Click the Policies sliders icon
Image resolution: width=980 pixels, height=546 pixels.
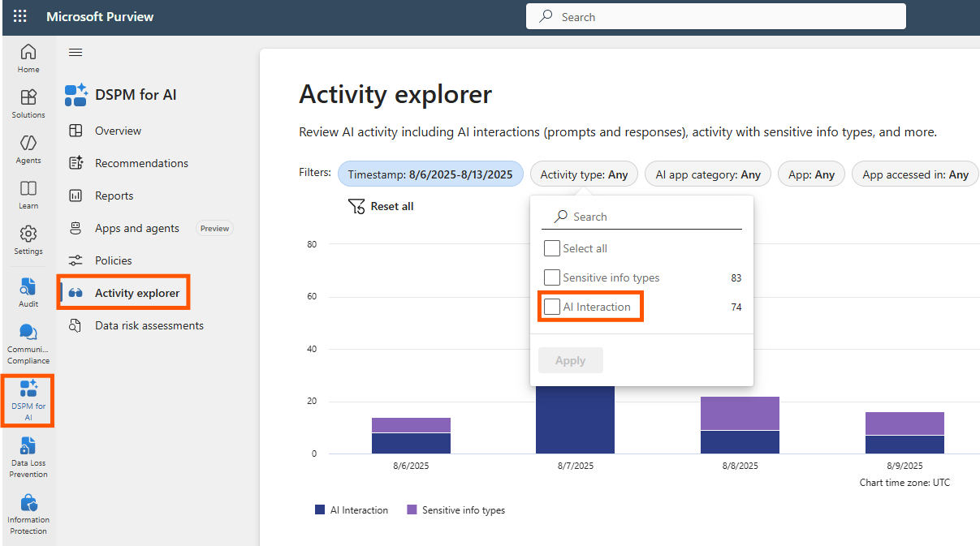(76, 260)
